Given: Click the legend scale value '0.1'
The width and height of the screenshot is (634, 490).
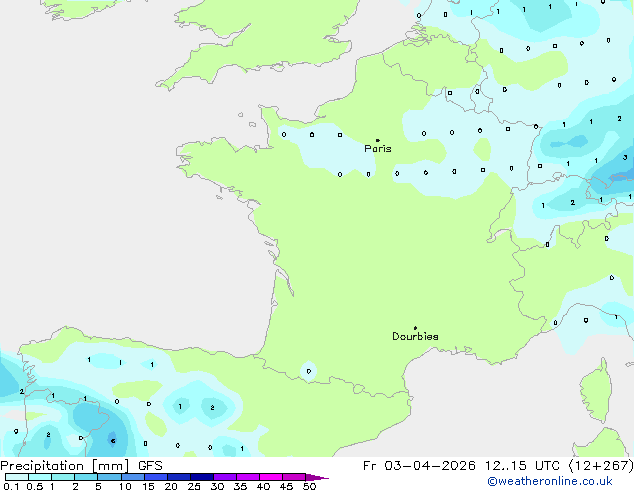Looking at the screenshot, I should pyautogui.click(x=11, y=486).
